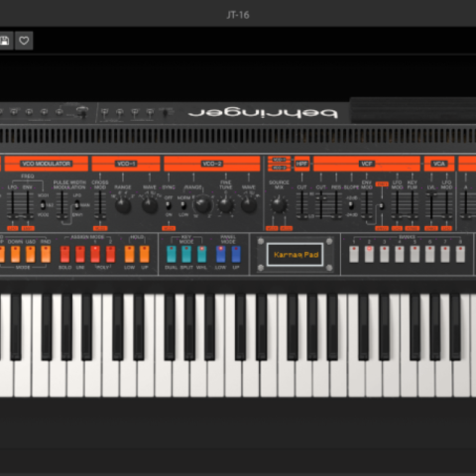Select bank button 1

354,254
